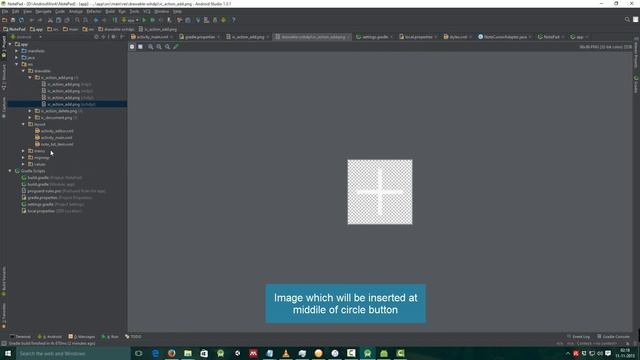Open the Edit menu
Image resolution: width=640 pixels, height=360 pixels.
(x=16, y=11)
